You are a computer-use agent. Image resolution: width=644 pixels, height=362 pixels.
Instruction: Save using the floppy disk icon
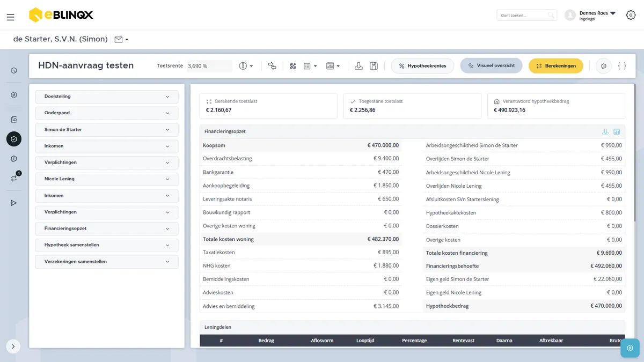pyautogui.click(x=374, y=66)
